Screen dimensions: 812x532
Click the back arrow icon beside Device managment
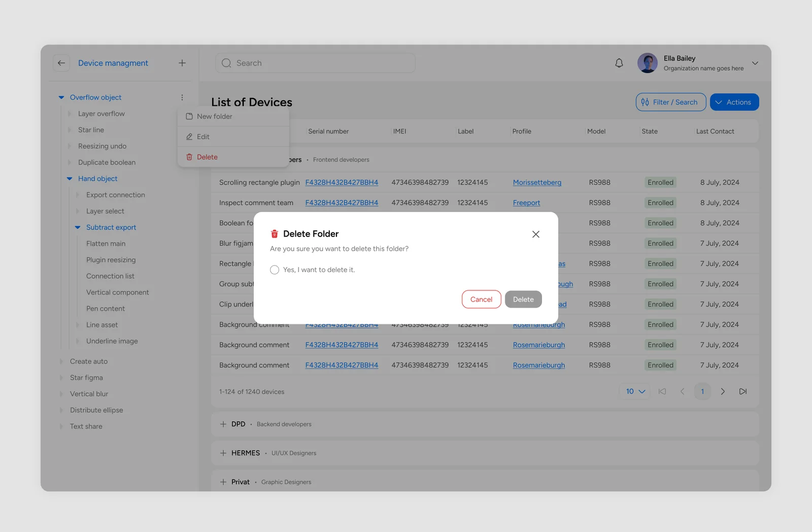[x=61, y=63]
